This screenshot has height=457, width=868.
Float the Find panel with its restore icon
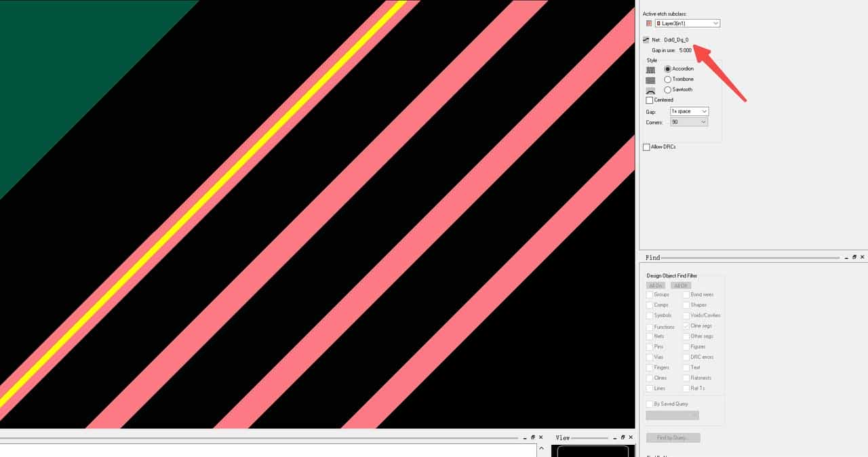tap(854, 257)
